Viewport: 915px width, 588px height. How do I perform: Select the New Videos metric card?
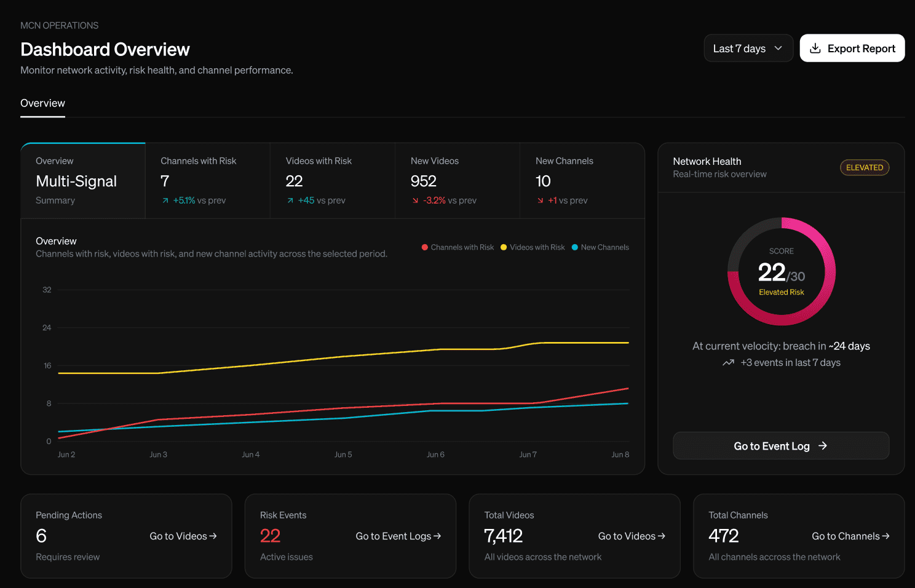pyautogui.click(x=457, y=181)
